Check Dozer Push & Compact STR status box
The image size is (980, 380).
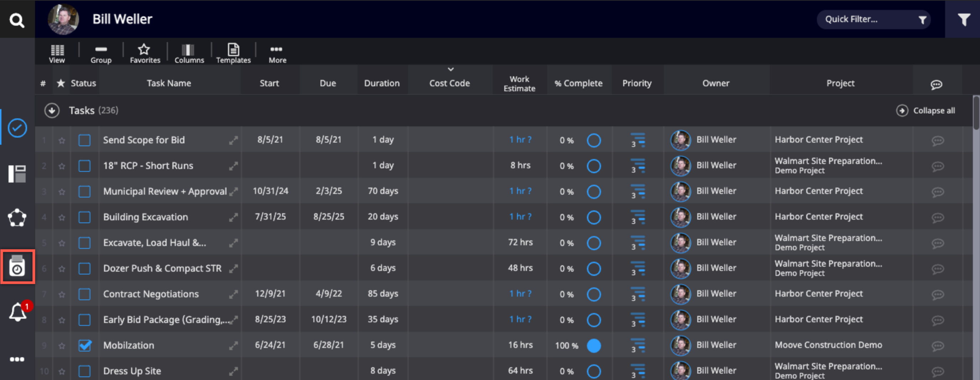pos(84,268)
